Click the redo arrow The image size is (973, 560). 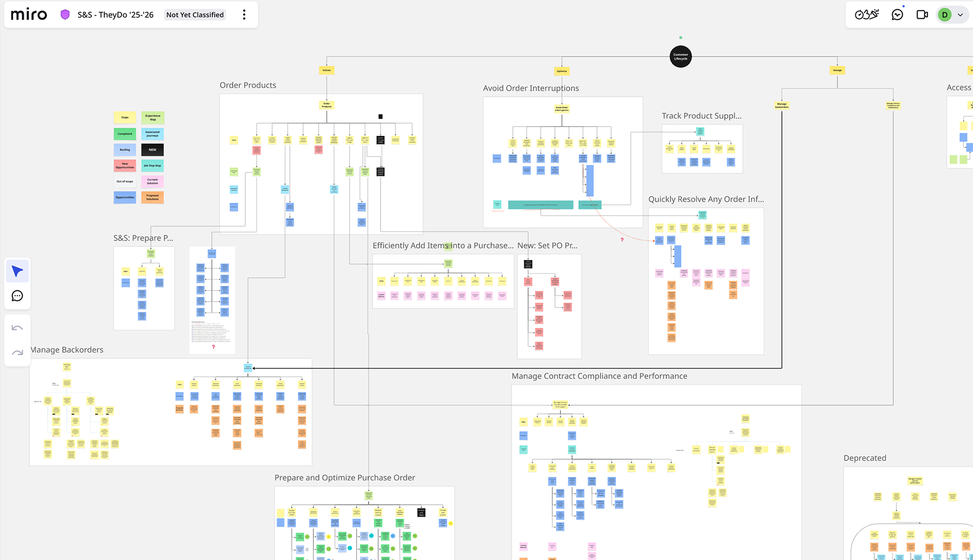tap(17, 353)
